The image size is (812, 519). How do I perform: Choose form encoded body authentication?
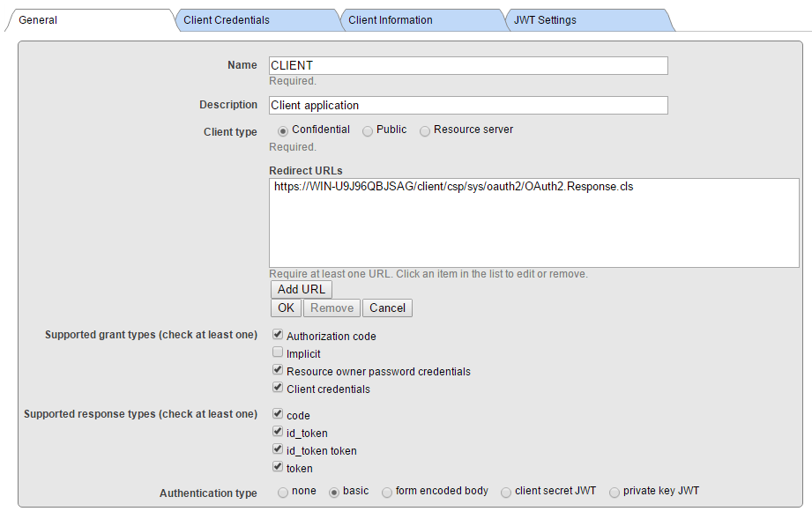pos(387,492)
